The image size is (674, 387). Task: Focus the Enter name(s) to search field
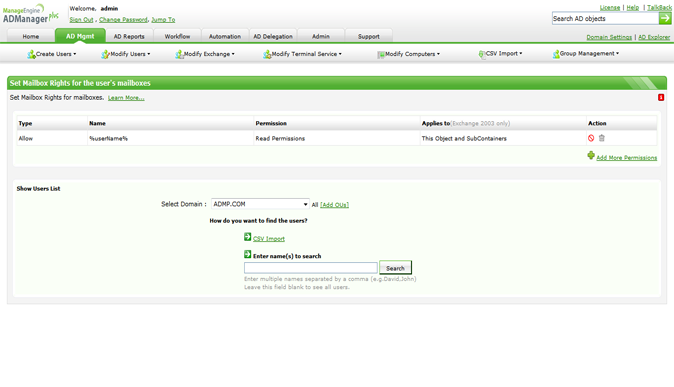point(311,268)
